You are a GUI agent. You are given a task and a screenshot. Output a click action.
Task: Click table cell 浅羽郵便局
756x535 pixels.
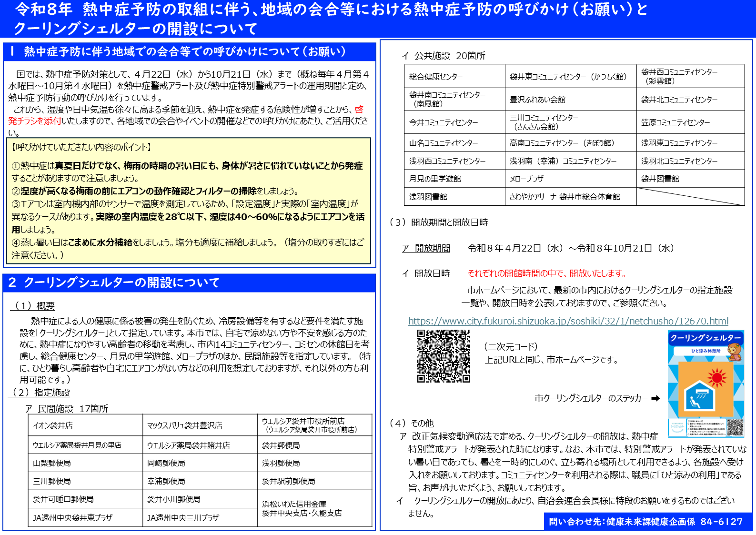tap(315, 463)
